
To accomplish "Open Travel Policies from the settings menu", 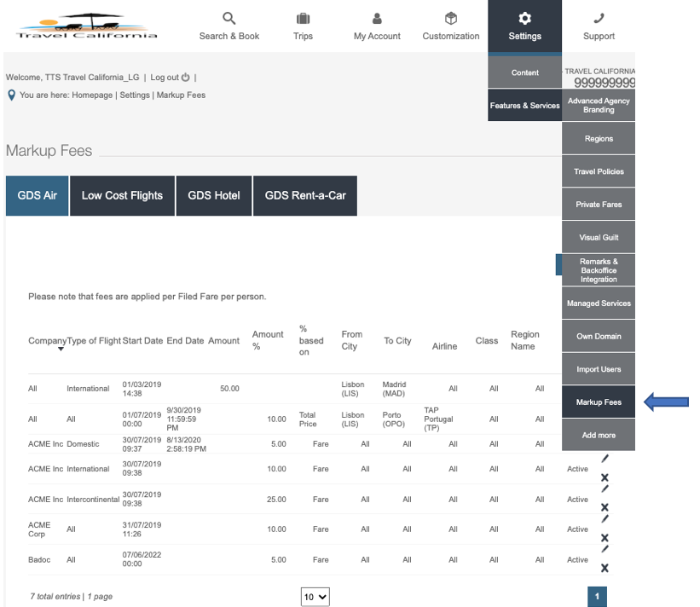I will click(599, 171).
